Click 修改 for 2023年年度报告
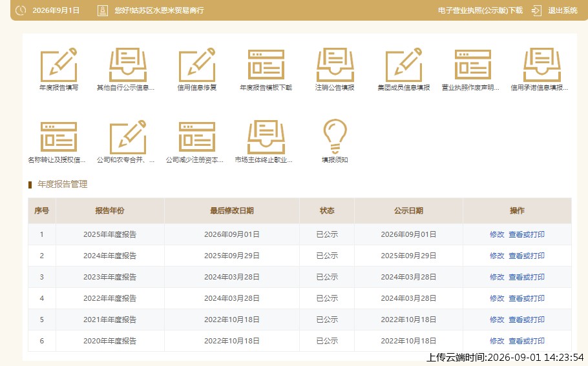This screenshot has height=366, width=588. (497, 277)
